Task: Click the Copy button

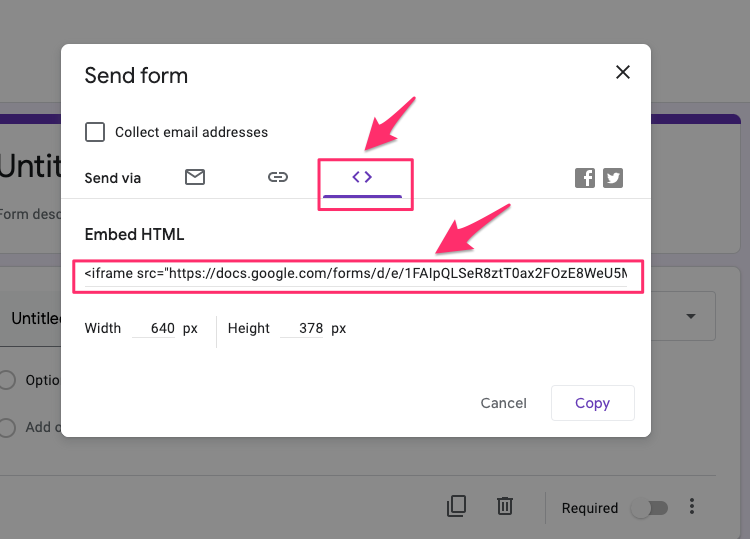Action: point(592,403)
